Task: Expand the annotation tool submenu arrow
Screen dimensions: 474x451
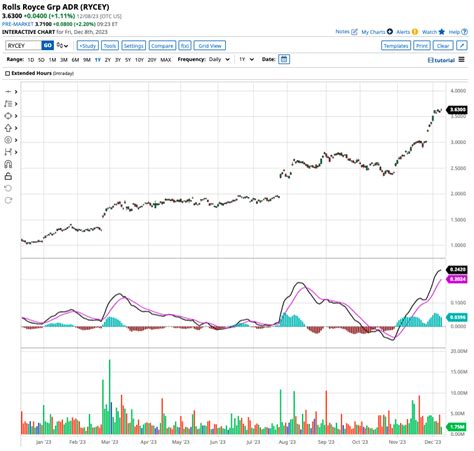Action: click(x=16, y=104)
